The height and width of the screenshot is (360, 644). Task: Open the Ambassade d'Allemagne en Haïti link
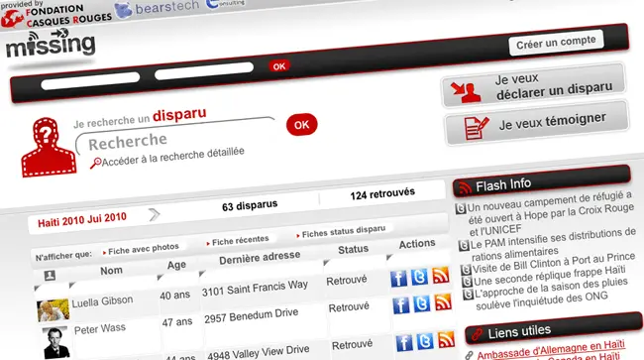pyautogui.click(x=550, y=350)
